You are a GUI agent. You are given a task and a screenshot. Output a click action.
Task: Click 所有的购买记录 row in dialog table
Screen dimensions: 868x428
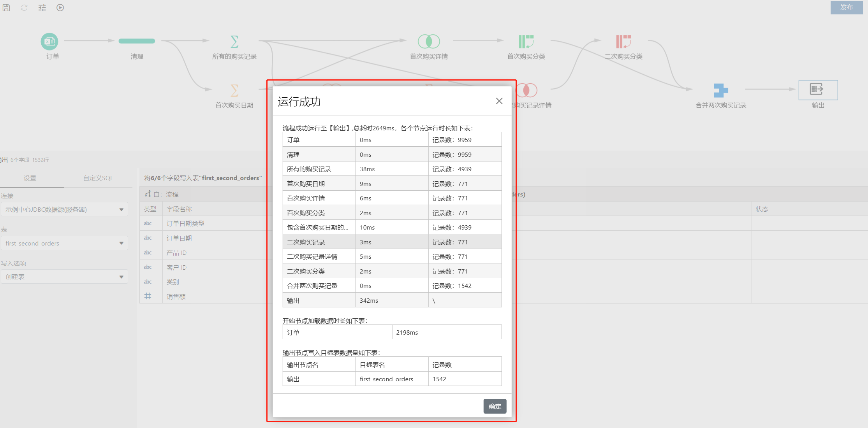point(392,169)
